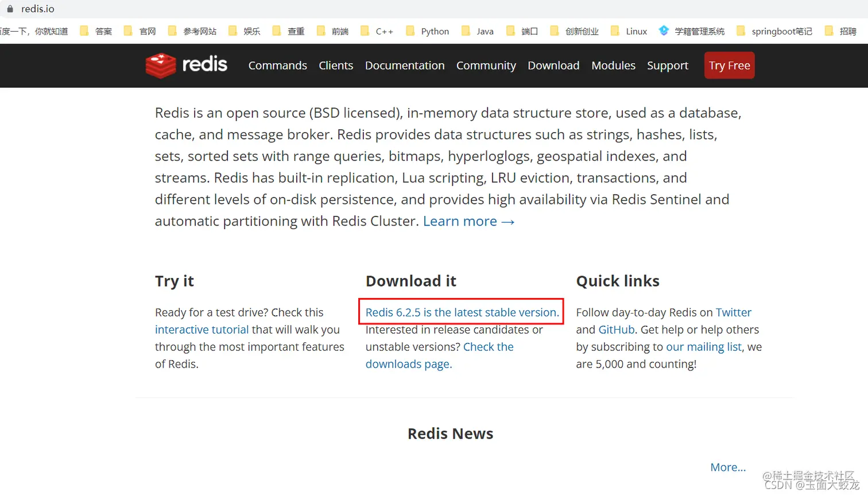Click the Quick links heading
Viewport: 868px width, 495px height.
618,281
